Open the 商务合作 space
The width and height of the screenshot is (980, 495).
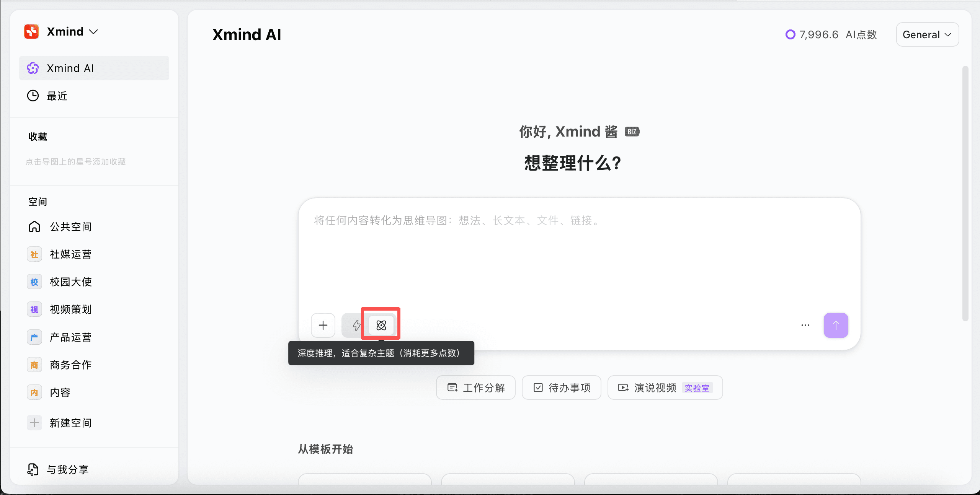[94, 365]
